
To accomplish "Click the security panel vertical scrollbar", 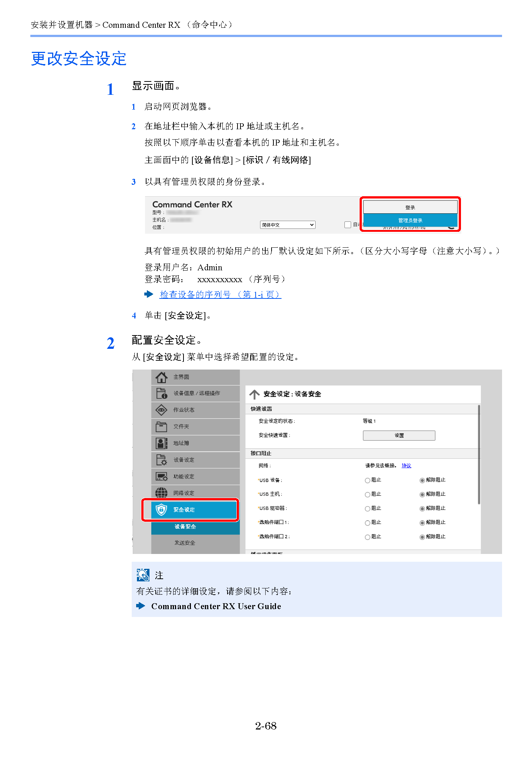I will click(479, 455).
